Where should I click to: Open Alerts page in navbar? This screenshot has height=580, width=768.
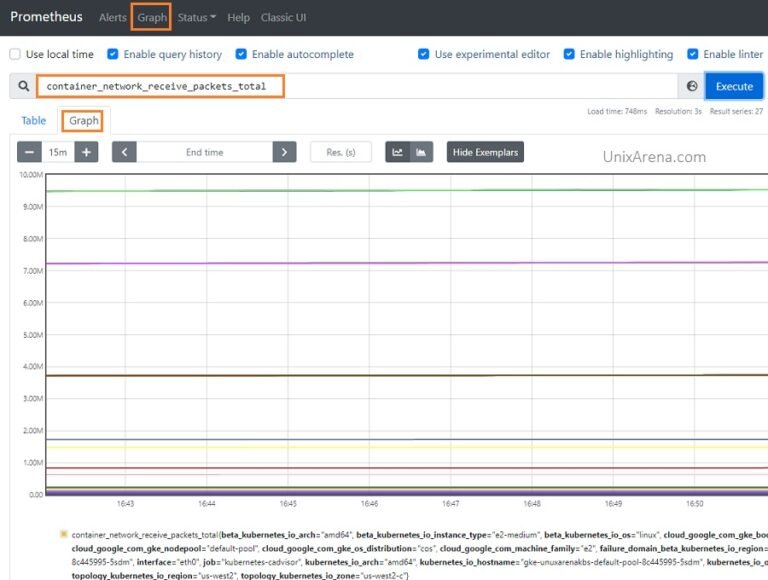[x=113, y=18]
